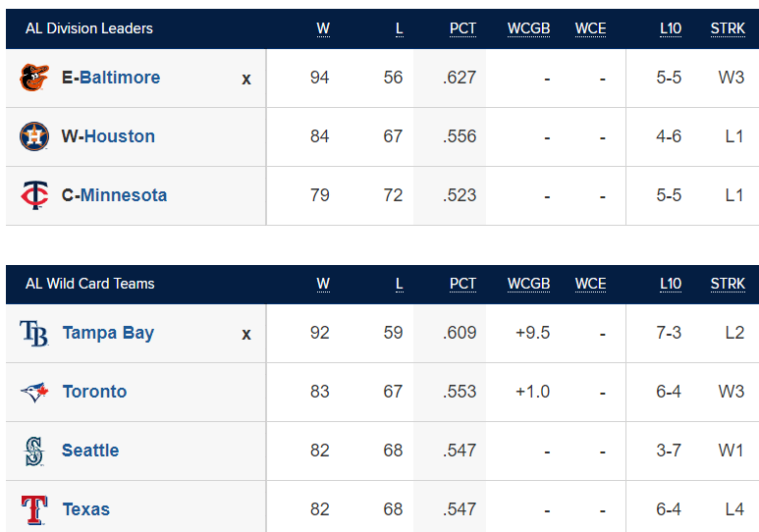
Task: Click L10 header in Wild Card table
Action: [671, 284]
